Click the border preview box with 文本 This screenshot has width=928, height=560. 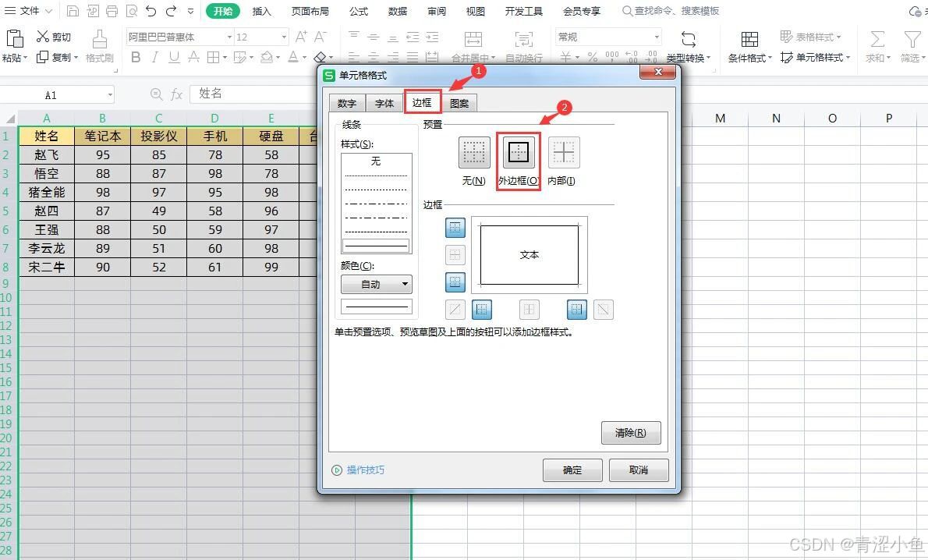point(529,254)
